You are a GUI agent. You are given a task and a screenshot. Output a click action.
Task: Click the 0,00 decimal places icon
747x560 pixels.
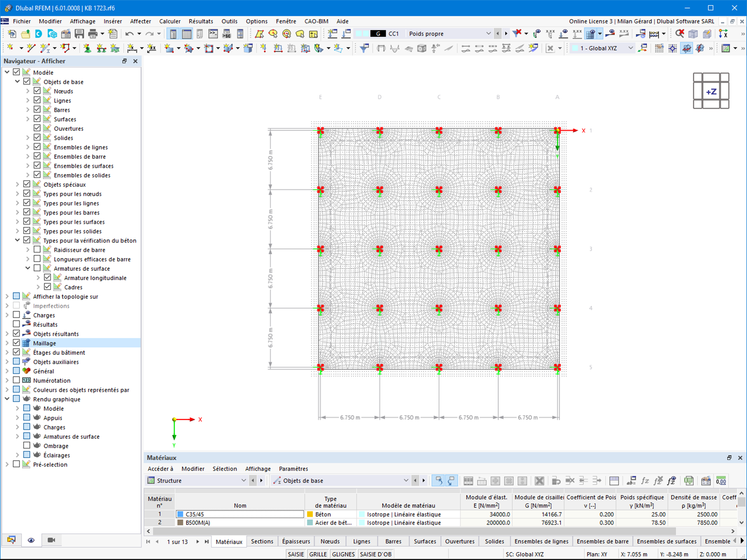pos(721,481)
